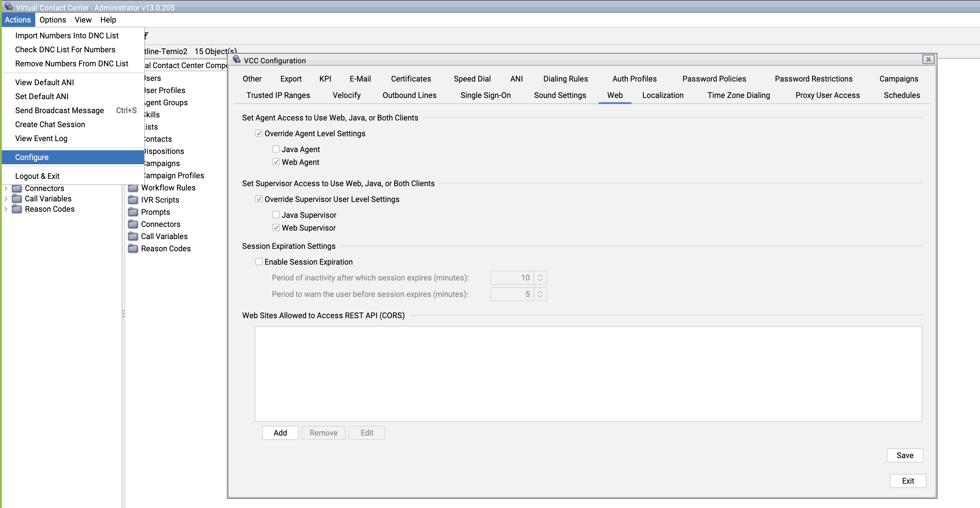Image resolution: width=980 pixels, height=508 pixels.
Task: Enable Session Expiration checkbox
Action: click(259, 262)
